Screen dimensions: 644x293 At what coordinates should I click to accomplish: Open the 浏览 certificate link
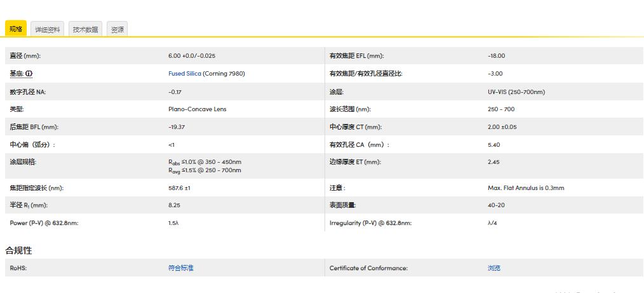click(x=494, y=268)
